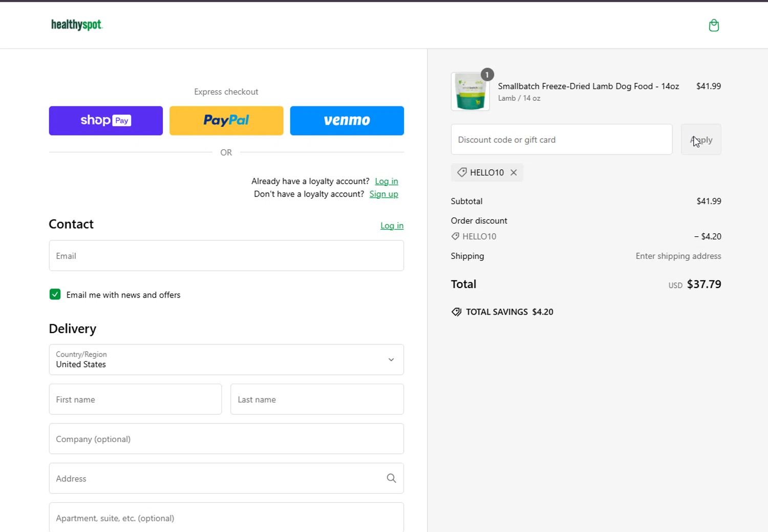The height and width of the screenshot is (532, 768).
Task: Click the healthyspot logo
Action: (77, 25)
